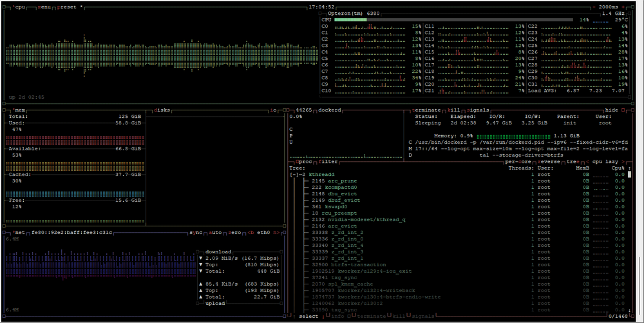The height and width of the screenshot is (323, 644).
Task: Toggle reverse sorting of processes
Action: pos(547,162)
